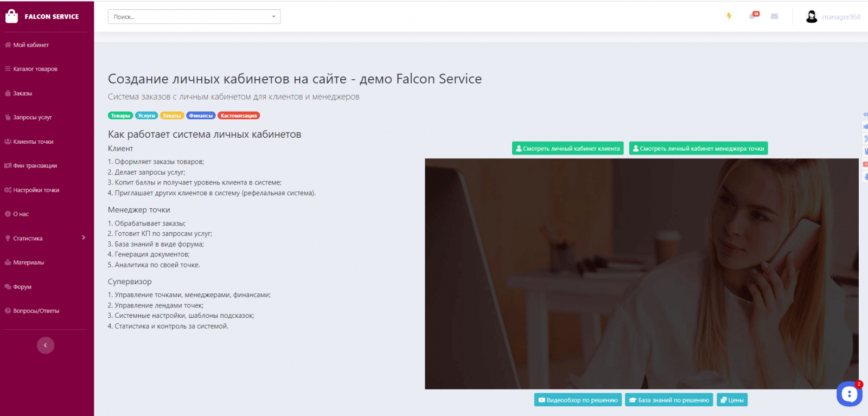Click the red Кастомизация tag
The height and width of the screenshot is (416, 868).
click(x=239, y=116)
